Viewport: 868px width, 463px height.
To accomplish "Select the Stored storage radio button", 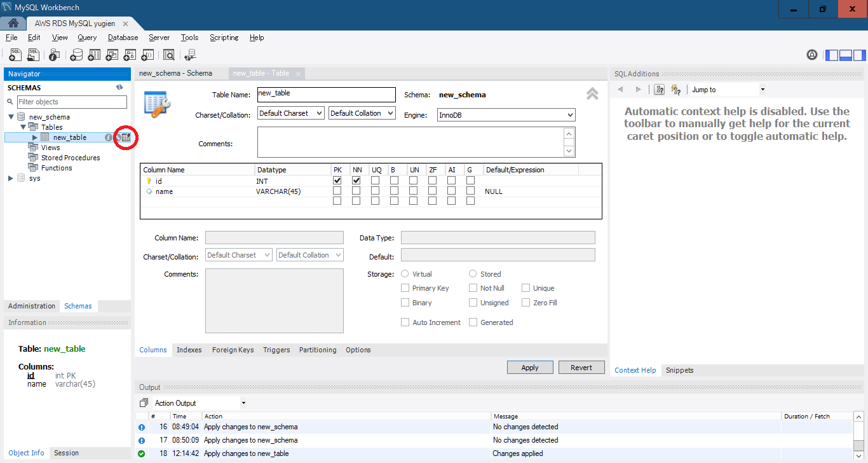I will click(473, 273).
